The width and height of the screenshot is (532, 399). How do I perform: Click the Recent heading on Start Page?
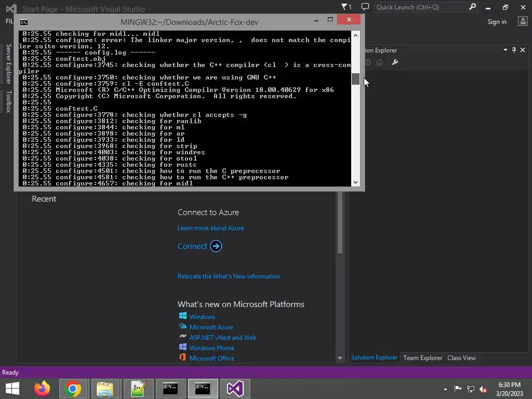(44, 199)
